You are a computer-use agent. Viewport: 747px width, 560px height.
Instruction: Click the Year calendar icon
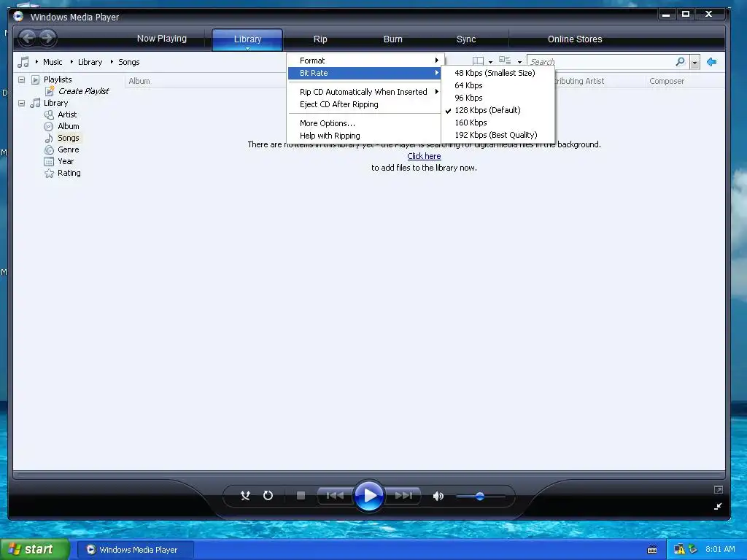[49, 161]
